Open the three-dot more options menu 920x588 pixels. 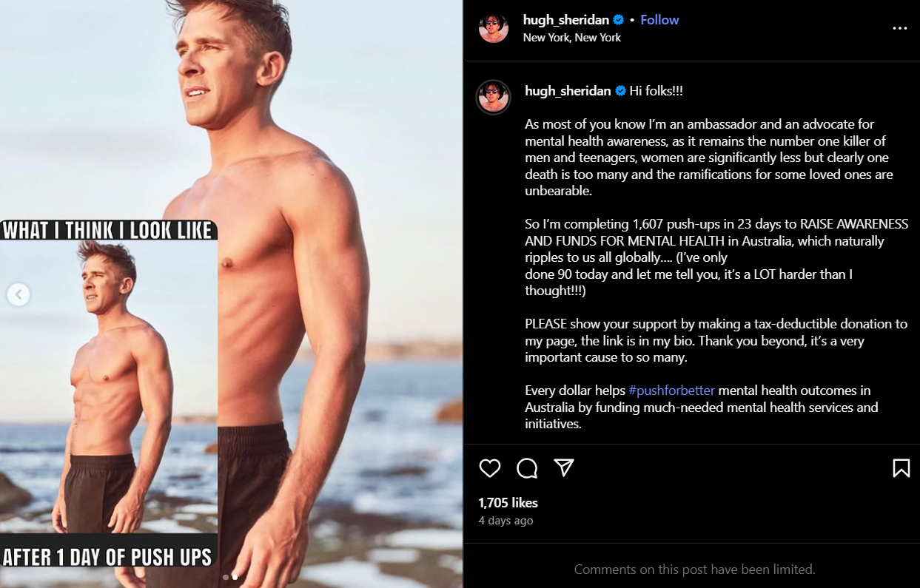(x=899, y=28)
